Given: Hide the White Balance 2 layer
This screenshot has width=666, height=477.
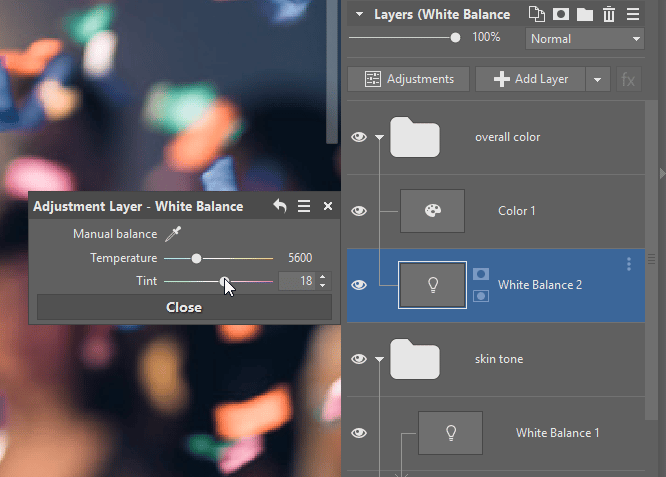Looking at the screenshot, I should pos(359,285).
